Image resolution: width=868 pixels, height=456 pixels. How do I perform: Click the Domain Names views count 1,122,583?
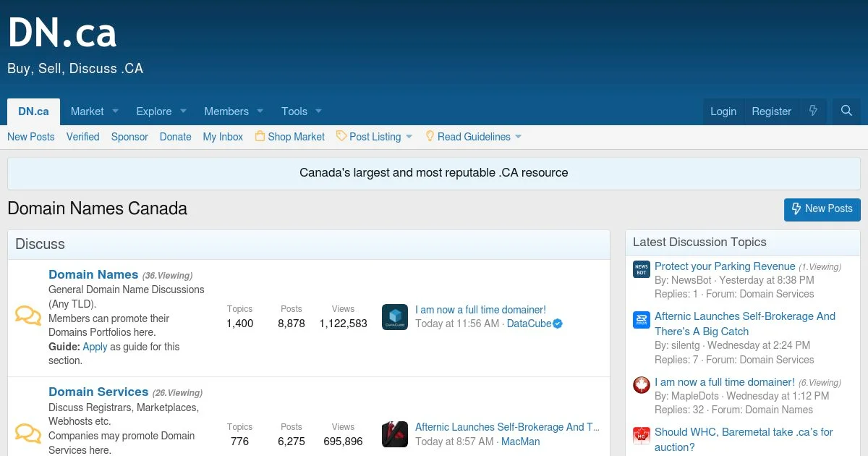coord(344,324)
